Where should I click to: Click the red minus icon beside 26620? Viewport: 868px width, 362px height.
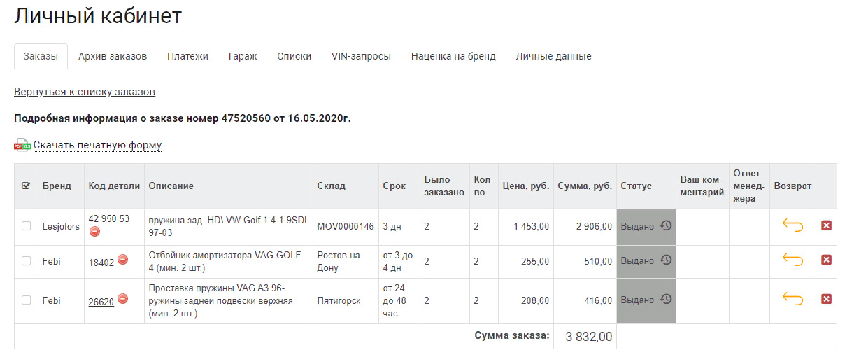[x=123, y=299]
